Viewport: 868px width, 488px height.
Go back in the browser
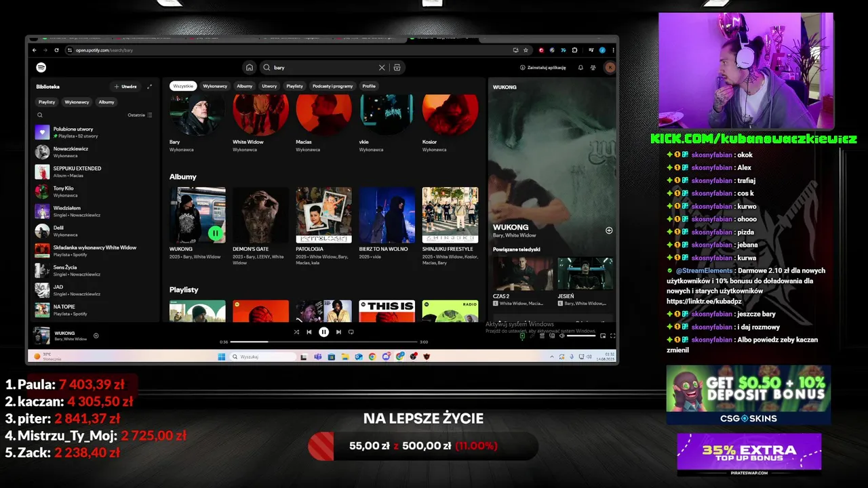35,50
